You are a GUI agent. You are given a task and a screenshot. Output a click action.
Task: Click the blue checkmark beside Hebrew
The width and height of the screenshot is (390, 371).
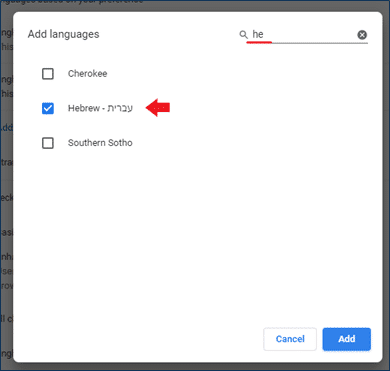coord(48,108)
